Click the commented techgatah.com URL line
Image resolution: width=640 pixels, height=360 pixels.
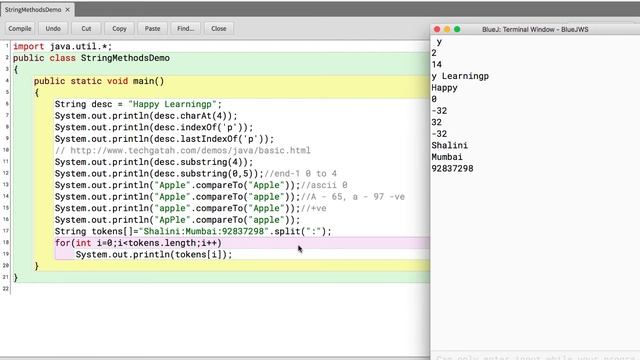182,151
